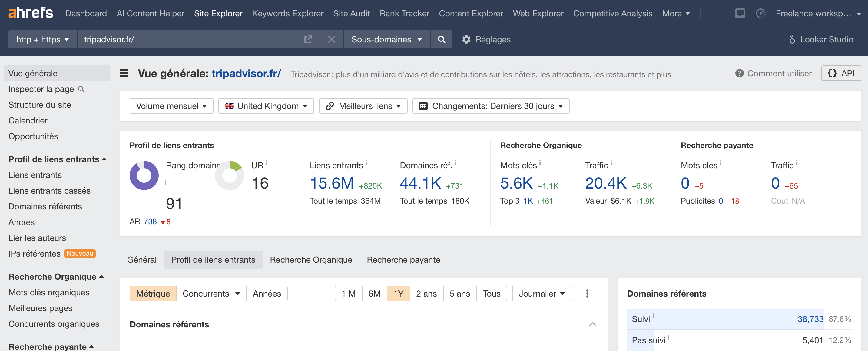Open Looker Studio integration
Viewport: 868px width, 351px height.
(821, 39)
